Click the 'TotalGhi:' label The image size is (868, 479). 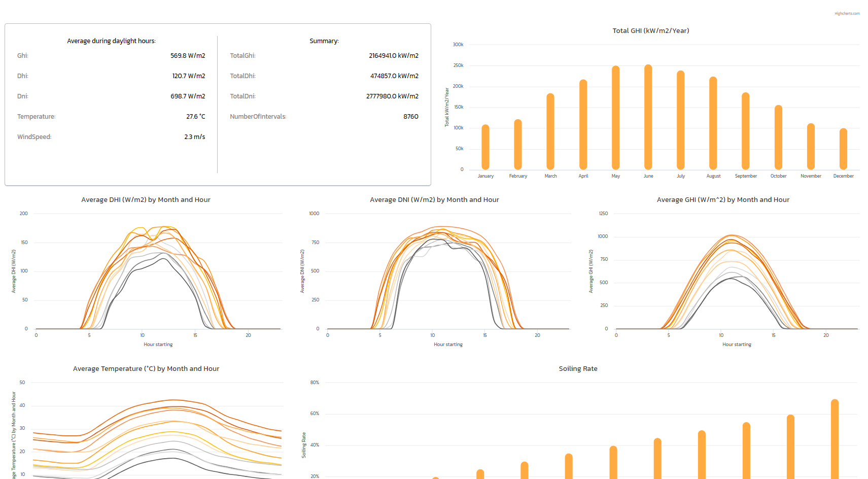pos(243,56)
